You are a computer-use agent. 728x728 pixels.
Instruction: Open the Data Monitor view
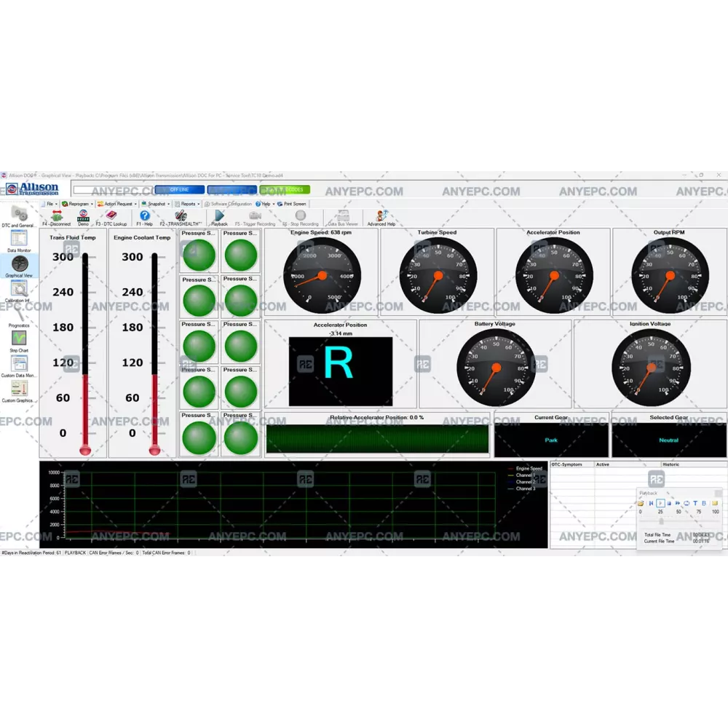pyautogui.click(x=20, y=240)
